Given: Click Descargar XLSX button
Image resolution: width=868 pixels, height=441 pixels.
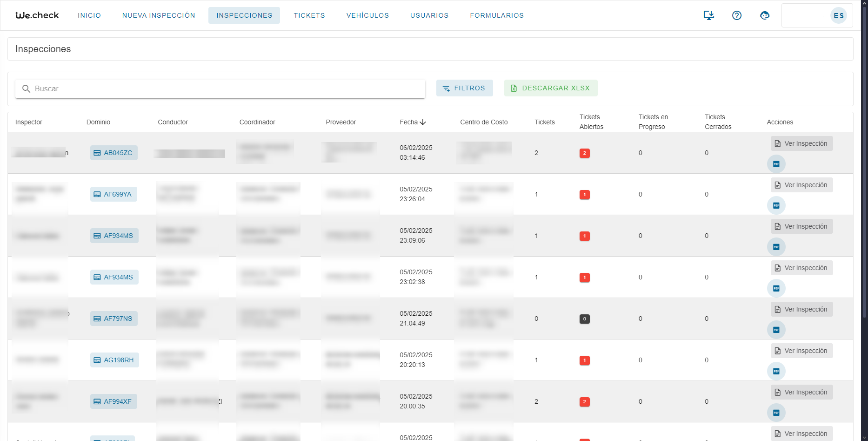Looking at the screenshot, I should point(551,88).
